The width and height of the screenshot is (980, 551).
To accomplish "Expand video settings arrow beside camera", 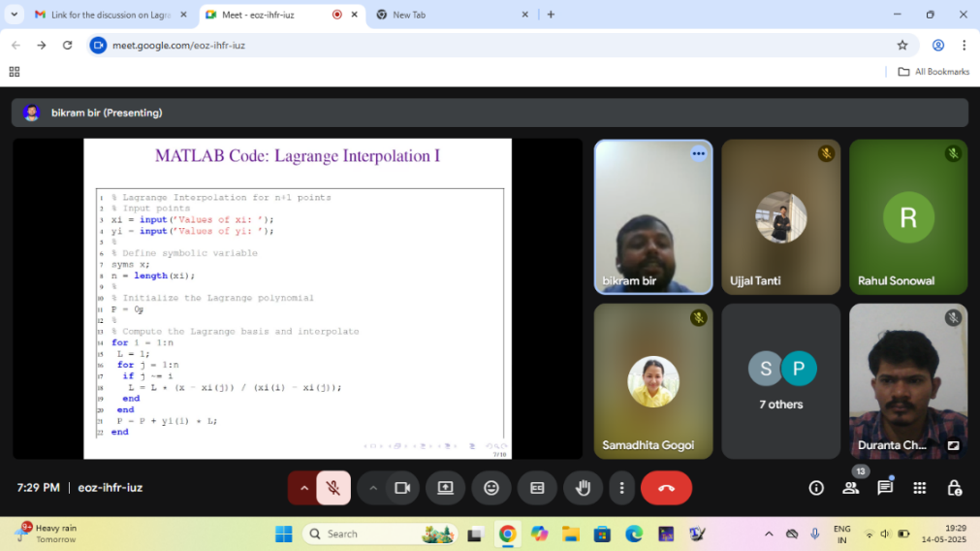I will click(373, 488).
